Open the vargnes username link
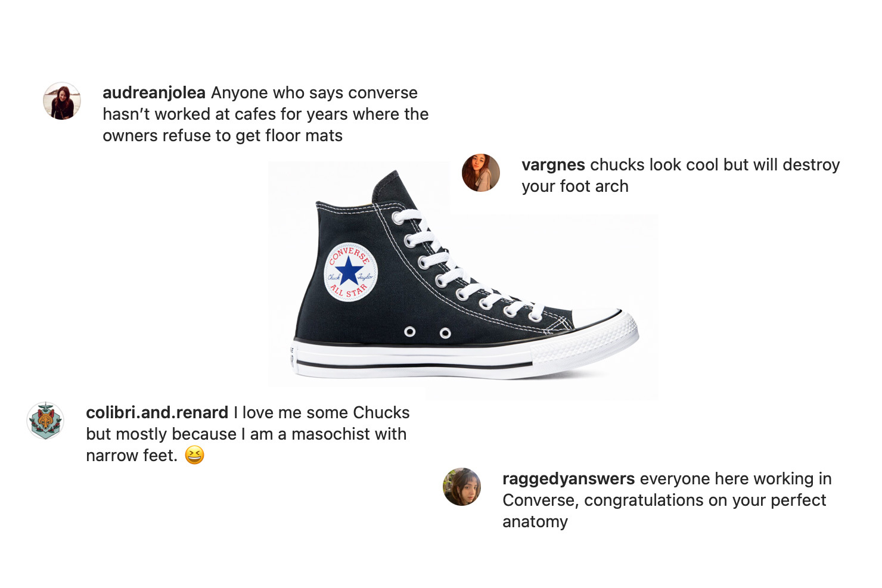The image size is (882, 588). (x=553, y=165)
